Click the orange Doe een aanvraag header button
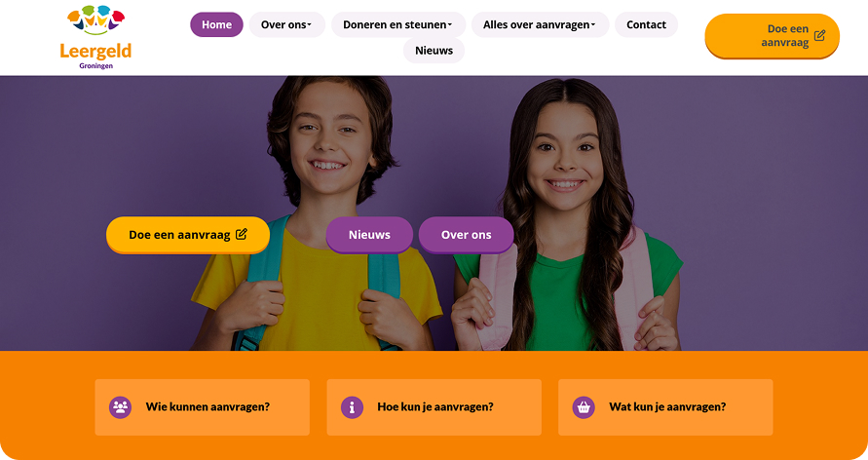Screen dimensions: 868x460 773,36
